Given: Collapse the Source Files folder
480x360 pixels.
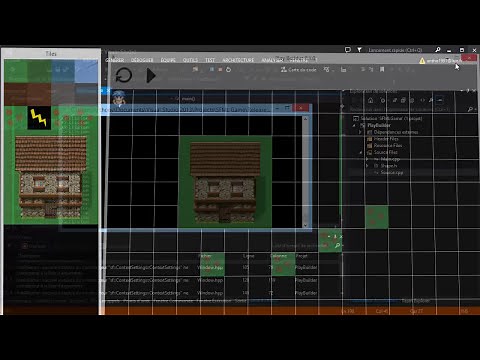Looking at the screenshot, I should tap(361, 152).
